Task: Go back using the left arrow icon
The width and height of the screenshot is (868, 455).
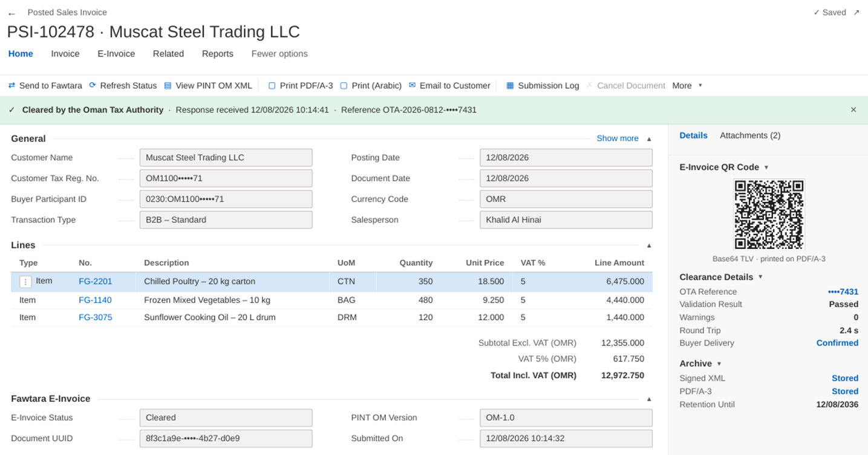Action: (11, 13)
